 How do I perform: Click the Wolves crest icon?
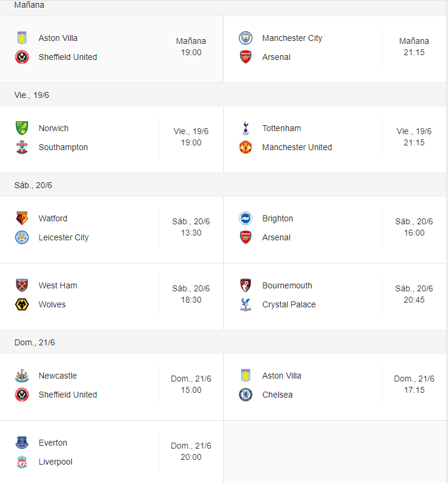point(22,304)
